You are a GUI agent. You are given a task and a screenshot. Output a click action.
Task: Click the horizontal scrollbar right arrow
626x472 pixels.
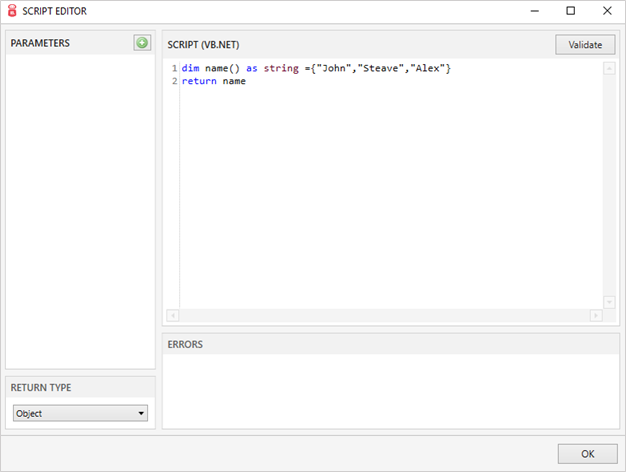[x=596, y=316]
